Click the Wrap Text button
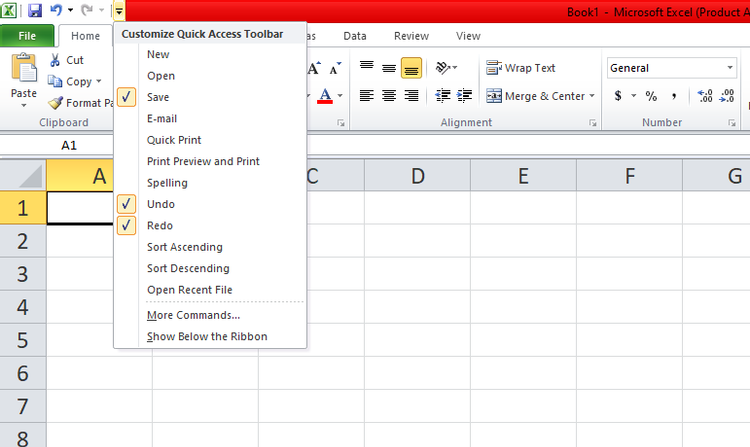The height and width of the screenshot is (447, 750). coord(520,68)
